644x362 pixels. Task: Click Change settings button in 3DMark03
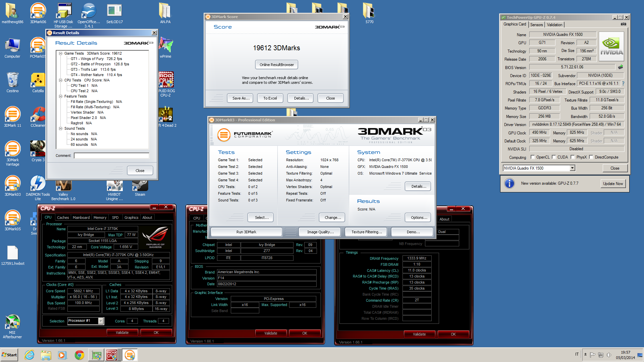click(x=333, y=218)
